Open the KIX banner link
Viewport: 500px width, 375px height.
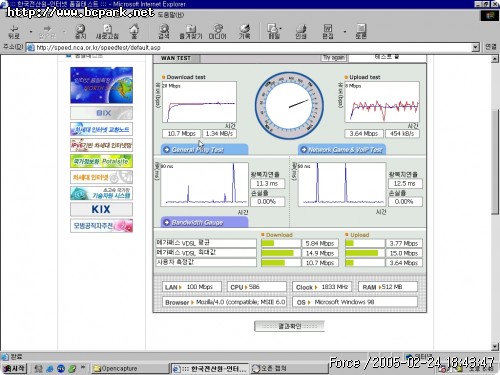pos(101,209)
